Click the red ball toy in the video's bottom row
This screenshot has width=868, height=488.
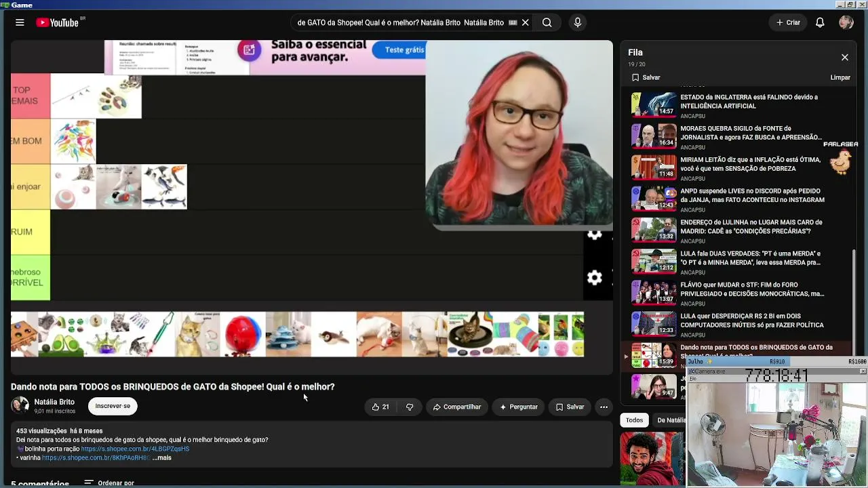(x=243, y=334)
